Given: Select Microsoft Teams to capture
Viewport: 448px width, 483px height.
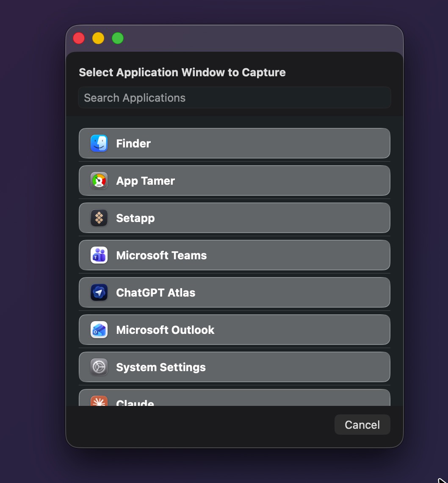Looking at the screenshot, I should point(234,255).
